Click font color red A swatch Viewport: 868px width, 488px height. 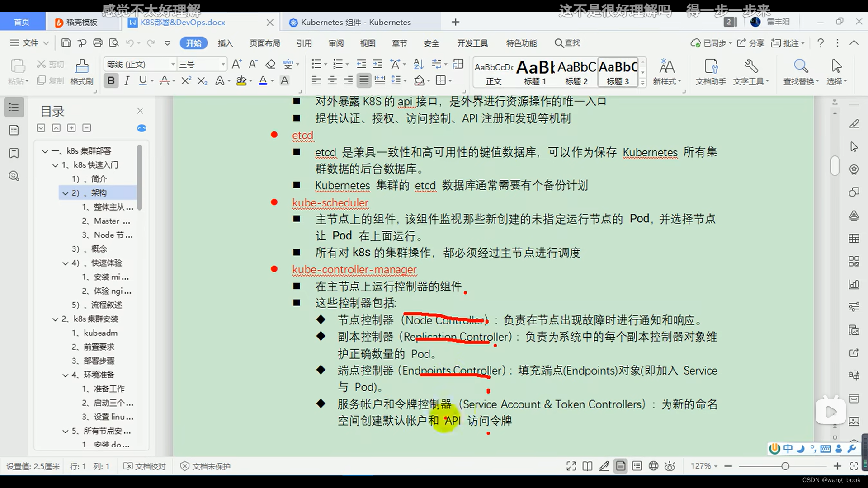[263, 81]
